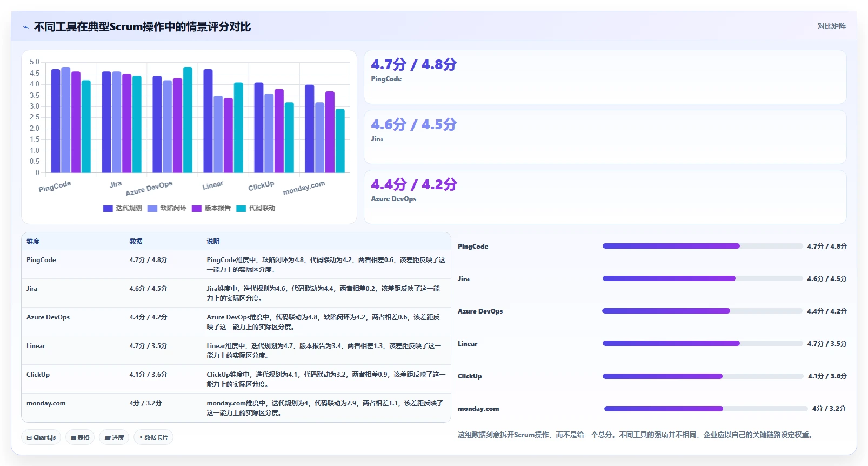Image resolution: width=868 pixels, height=466 pixels.
Task: Open the Azure DevOps 4.4分 / 4.2分 data card
Action: [605, 197]
